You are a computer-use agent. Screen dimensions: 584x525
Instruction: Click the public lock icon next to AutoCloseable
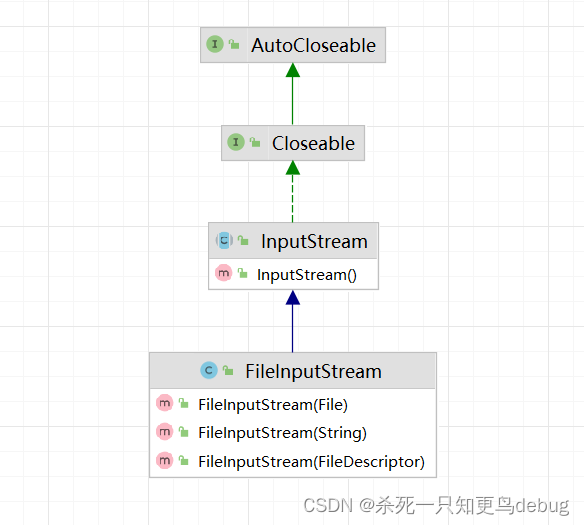[234, 44]
